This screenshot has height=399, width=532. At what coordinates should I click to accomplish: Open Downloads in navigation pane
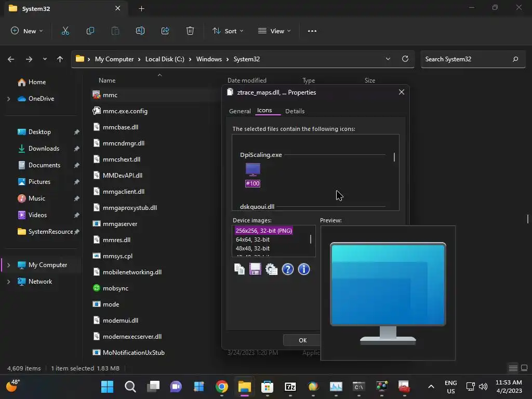click(44, 149)
